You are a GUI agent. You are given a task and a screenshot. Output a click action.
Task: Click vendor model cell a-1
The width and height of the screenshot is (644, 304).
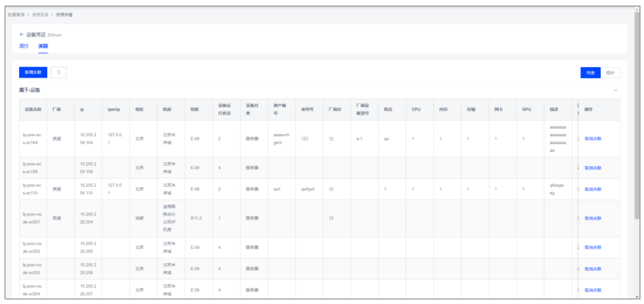pyautogui.click(x=359, y=138)
